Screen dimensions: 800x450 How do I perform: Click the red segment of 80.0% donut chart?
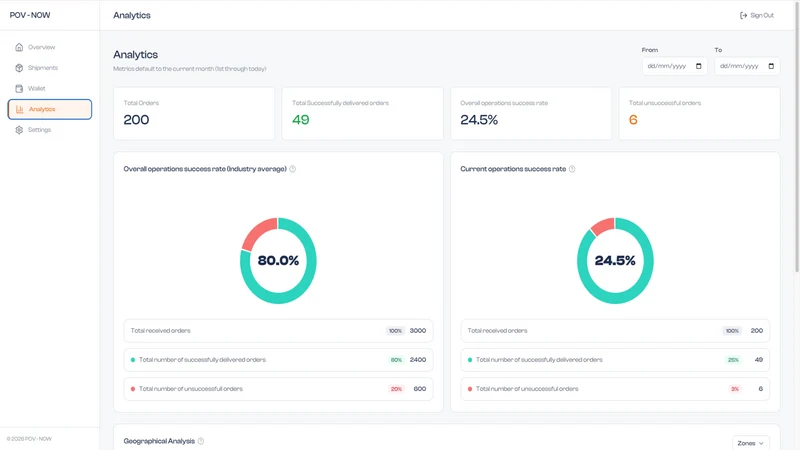click(259, 232)
